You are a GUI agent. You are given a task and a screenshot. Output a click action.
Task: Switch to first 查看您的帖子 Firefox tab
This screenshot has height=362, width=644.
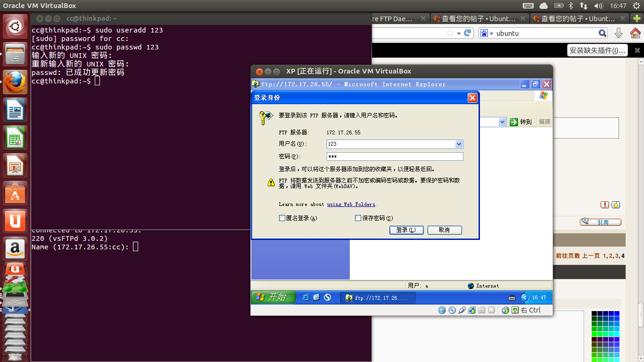[480, 19]
